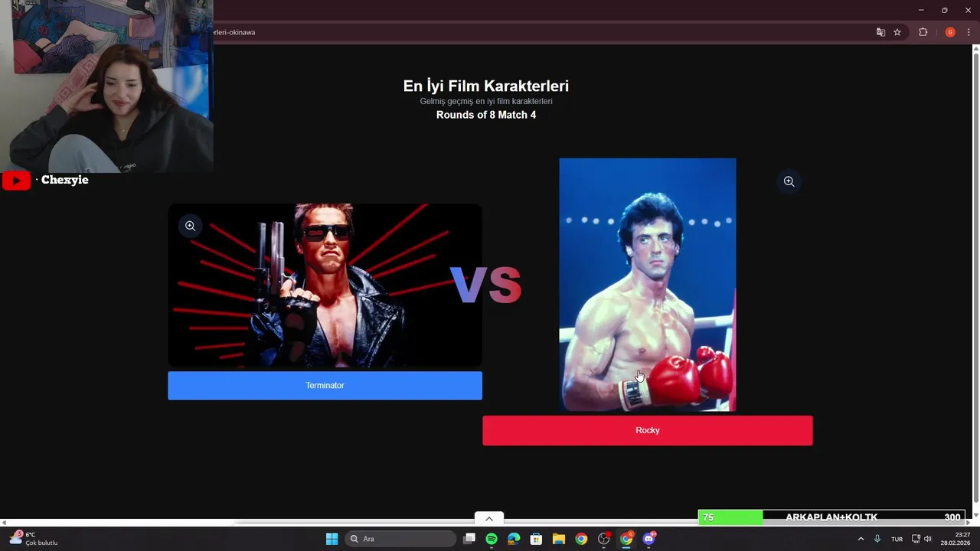Click the subtitle Gelmiş geçmiş en iyi film karakterleri
Viewport: 980px width, 551px height.
click(486, 101)
